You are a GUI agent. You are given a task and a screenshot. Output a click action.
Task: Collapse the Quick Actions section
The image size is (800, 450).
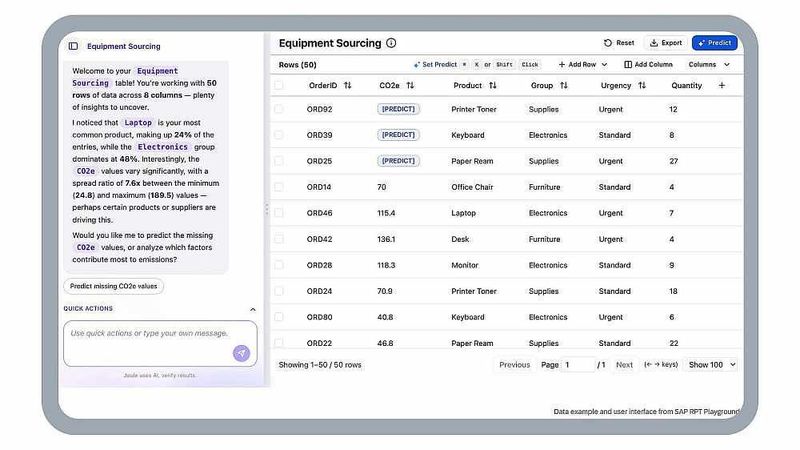point(253,309)
